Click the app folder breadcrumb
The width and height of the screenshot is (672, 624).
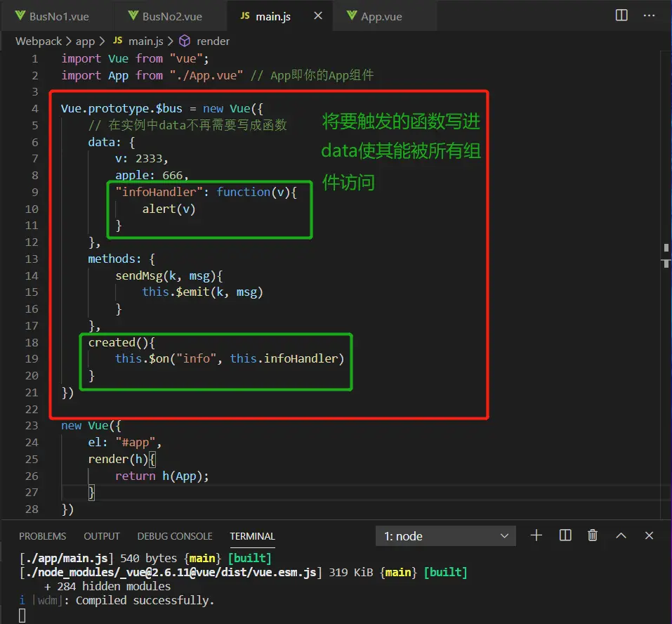(85, 41)
